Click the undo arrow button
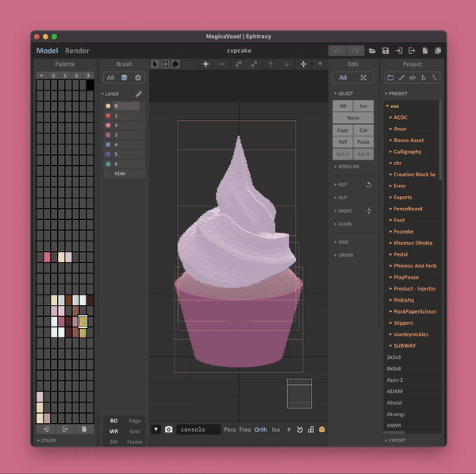This screenshot has width=476, height=474. [337, 51]
